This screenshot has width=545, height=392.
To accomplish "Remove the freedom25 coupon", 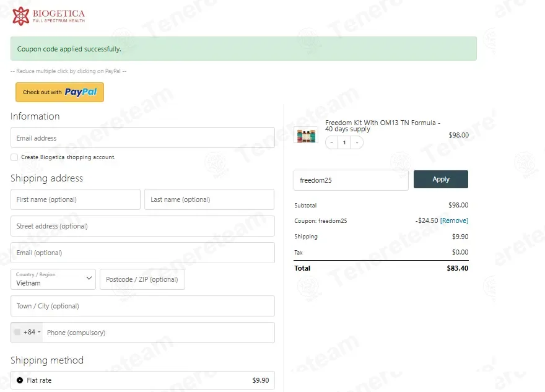I will [x=454, y=220].
